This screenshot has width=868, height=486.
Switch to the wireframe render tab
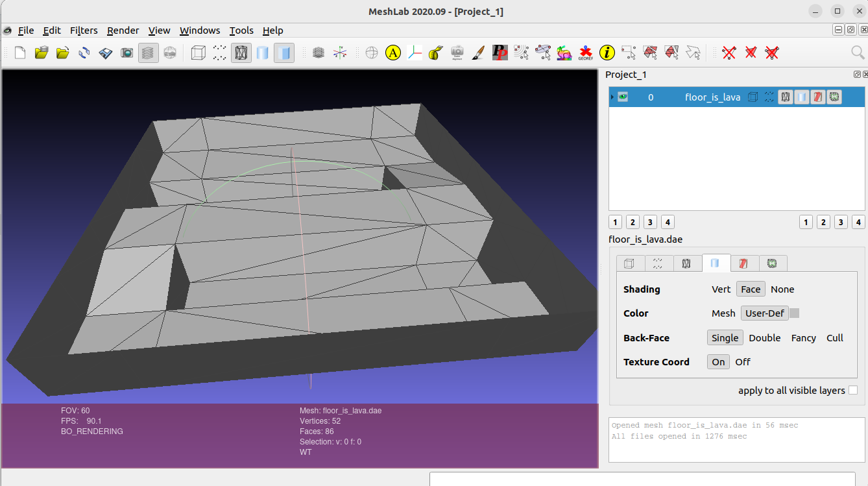686,263
